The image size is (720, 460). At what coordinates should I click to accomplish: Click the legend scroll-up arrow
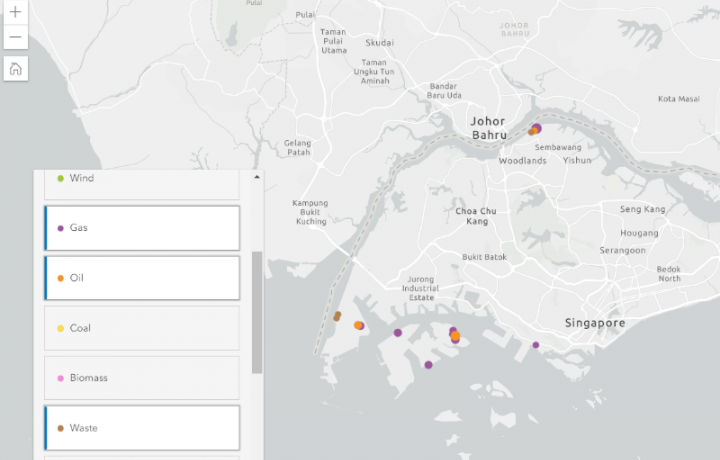pos(257,177)
